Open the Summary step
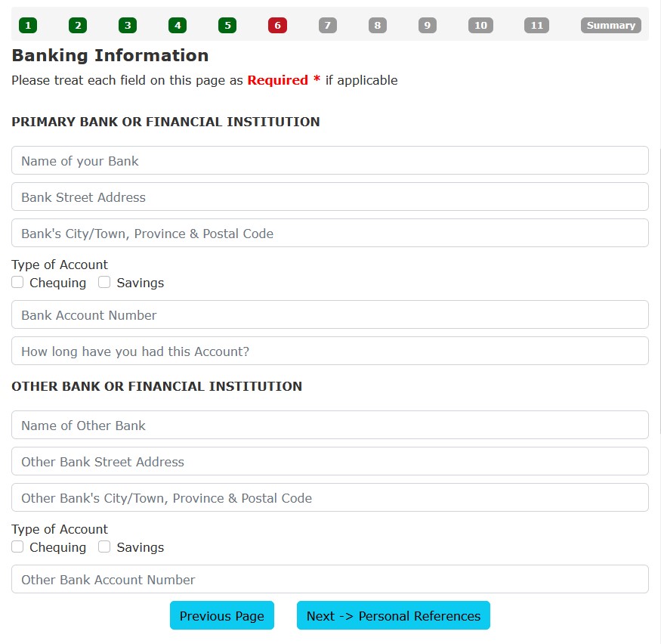The height and width of the screenshot is (644, 661). [x=610, y=26]
